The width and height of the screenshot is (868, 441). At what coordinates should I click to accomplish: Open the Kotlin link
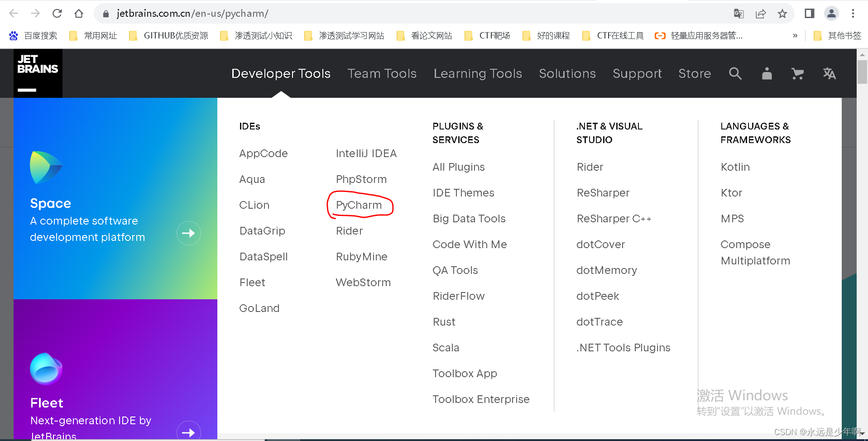735,167
